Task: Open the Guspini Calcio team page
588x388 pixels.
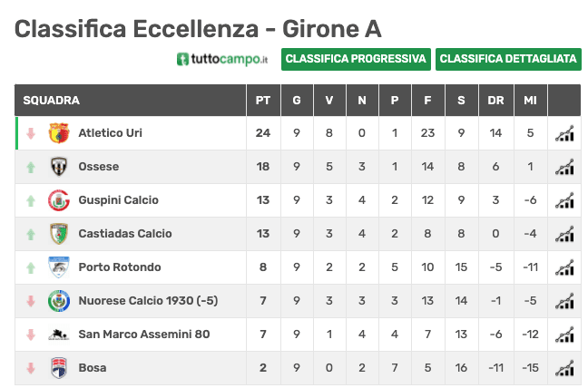Action: (118, 200)
